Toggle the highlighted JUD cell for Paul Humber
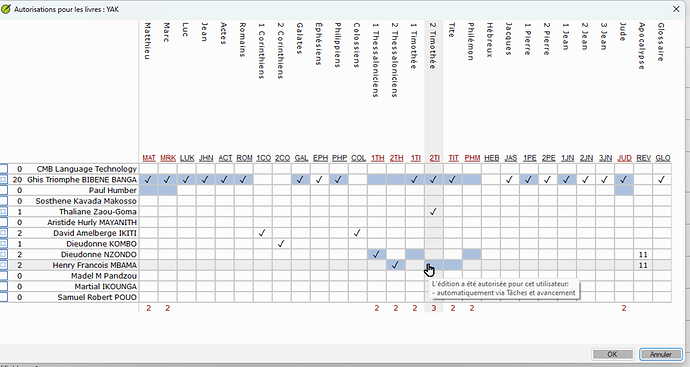 [x=624, y=190]
